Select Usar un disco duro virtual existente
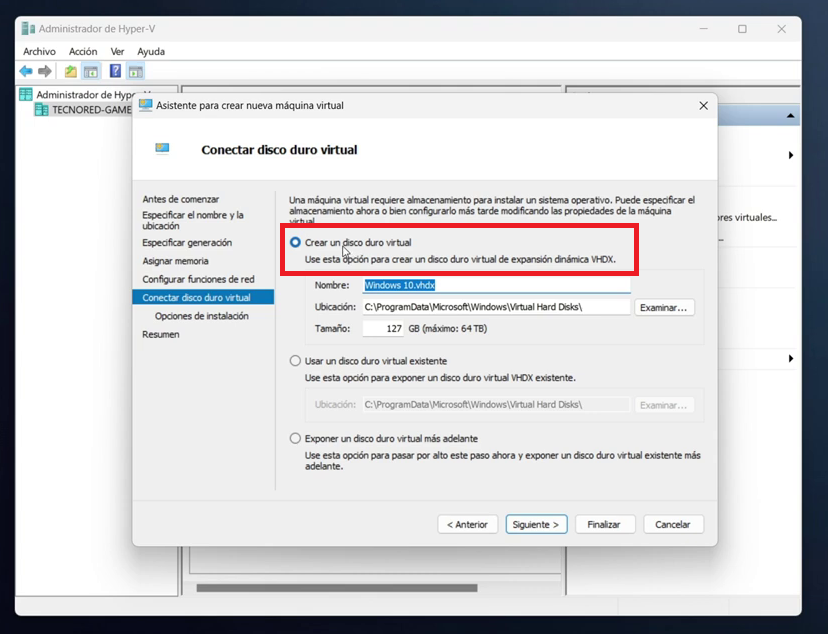 [295, 361]
